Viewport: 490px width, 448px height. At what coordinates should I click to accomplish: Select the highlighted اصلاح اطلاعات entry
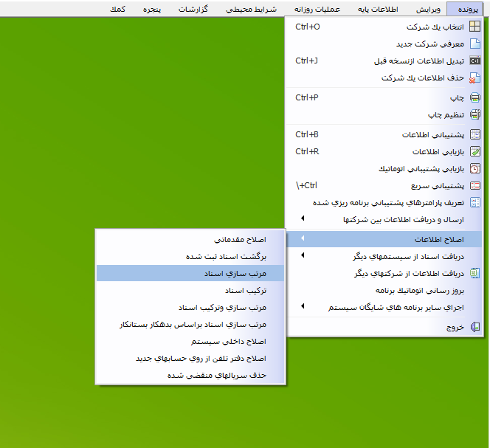(384, 239)
